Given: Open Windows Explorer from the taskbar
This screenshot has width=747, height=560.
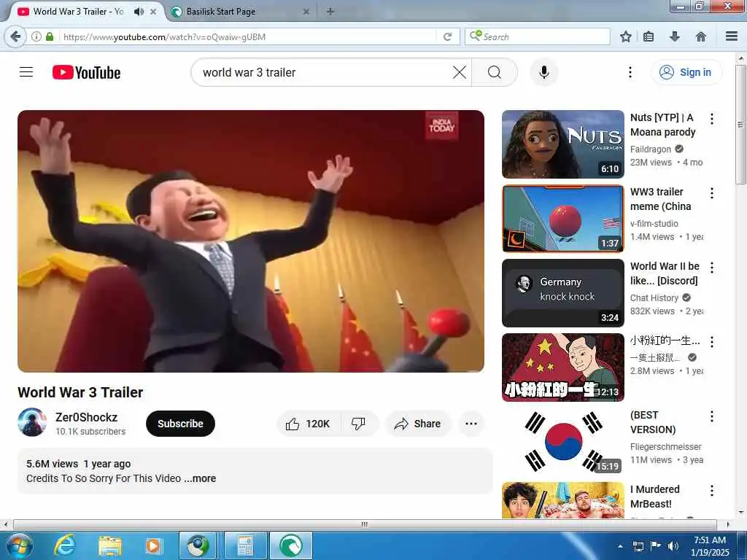Looking at the screenshot, I should pos(109,545).
